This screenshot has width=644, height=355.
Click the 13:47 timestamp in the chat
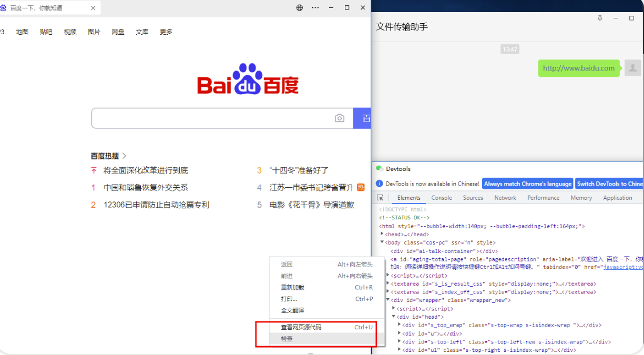click(510, 49)
